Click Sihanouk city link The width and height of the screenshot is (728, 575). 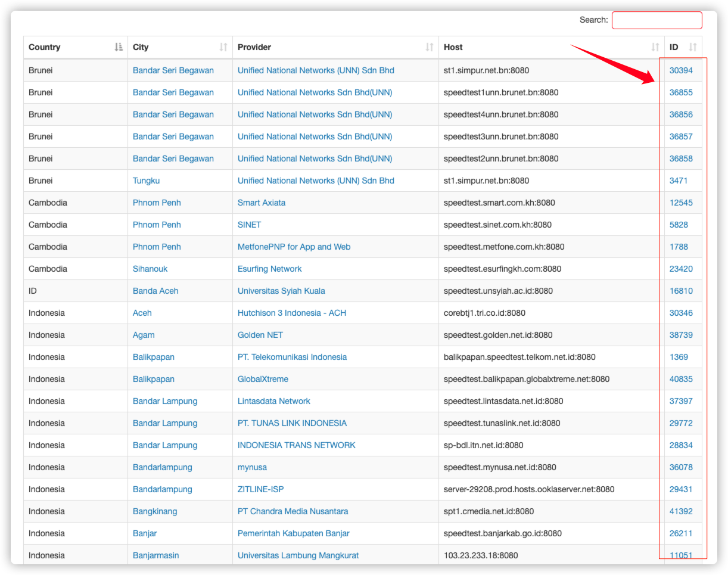pyautogui.click(x=150, y=269)
